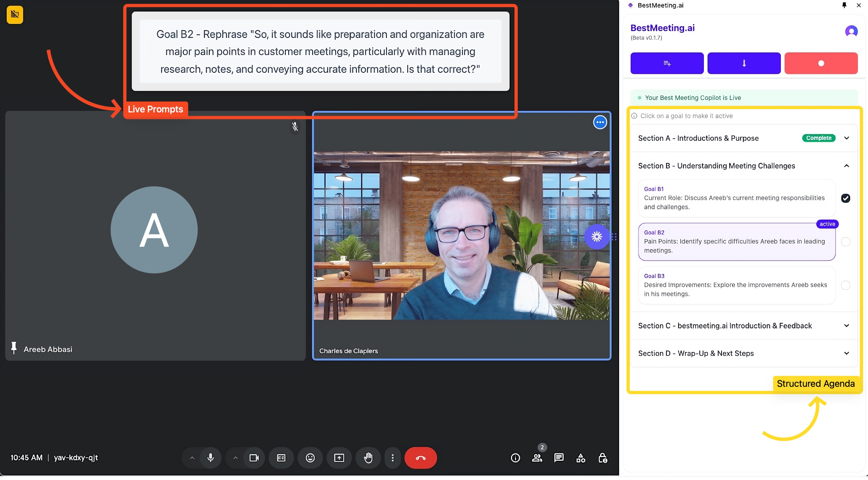Viewport: 868px width, 480px height.
Task: Check off Goal B3 checkbox
Action: click(x=845, y=285)
